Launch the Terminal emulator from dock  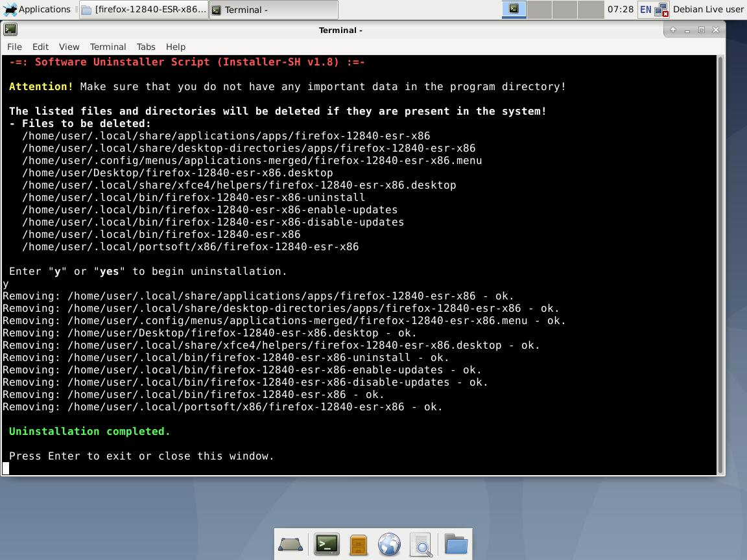(x=327, y=544)
